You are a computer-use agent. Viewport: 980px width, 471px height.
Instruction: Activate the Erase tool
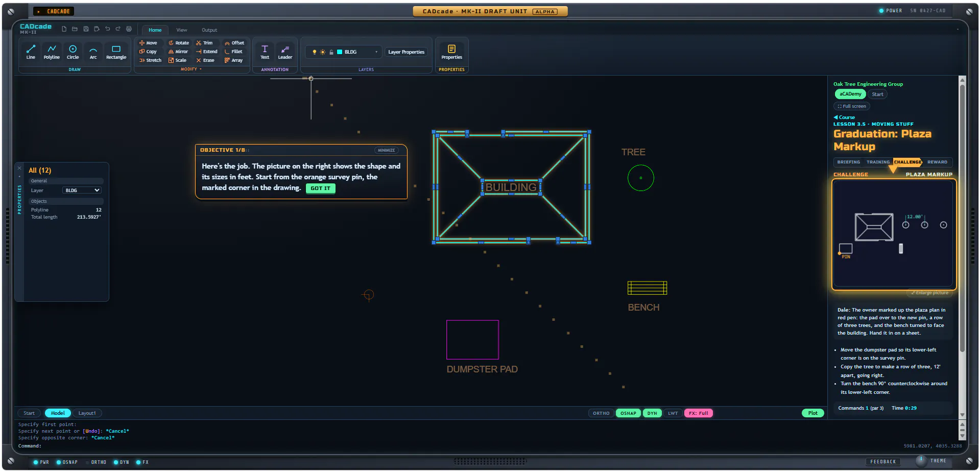tap(205, 60)
